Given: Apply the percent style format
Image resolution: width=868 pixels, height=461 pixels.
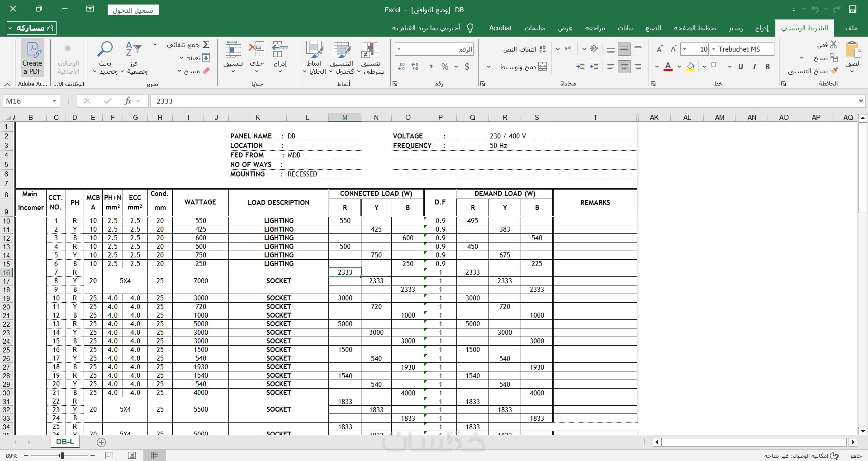Looking at the screenshot, I should click(x=445, y=67).
